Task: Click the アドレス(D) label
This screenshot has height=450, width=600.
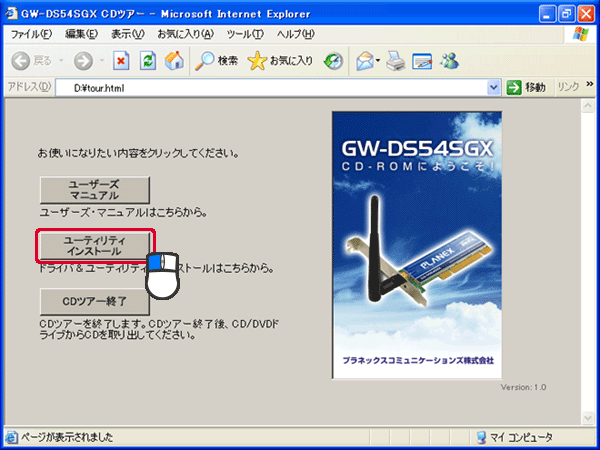Action: click(29, 87)
